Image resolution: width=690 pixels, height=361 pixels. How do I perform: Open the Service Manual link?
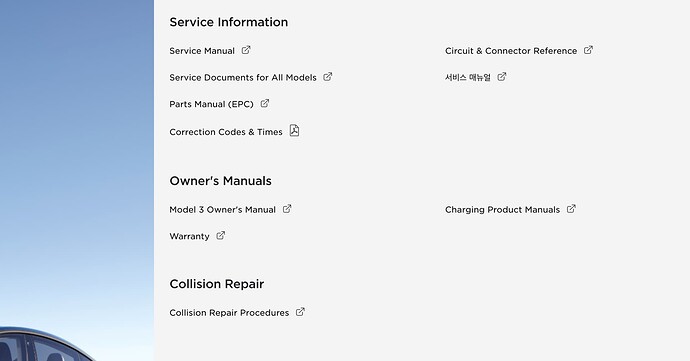[x=202, y=51]
